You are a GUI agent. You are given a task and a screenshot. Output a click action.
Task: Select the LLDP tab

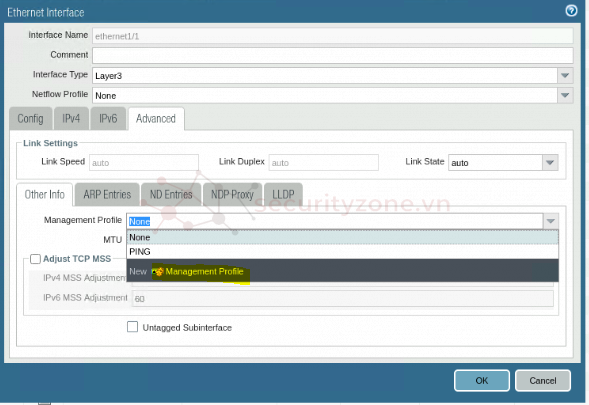283,194
